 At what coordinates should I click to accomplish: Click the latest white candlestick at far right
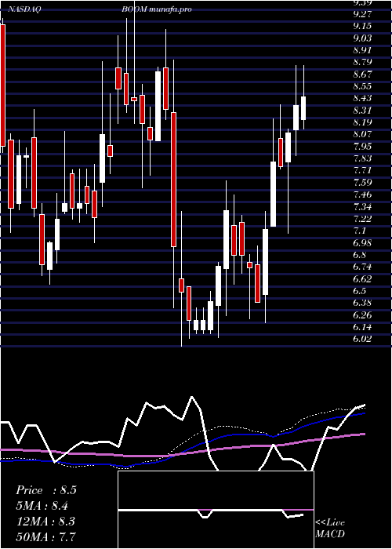303,108
